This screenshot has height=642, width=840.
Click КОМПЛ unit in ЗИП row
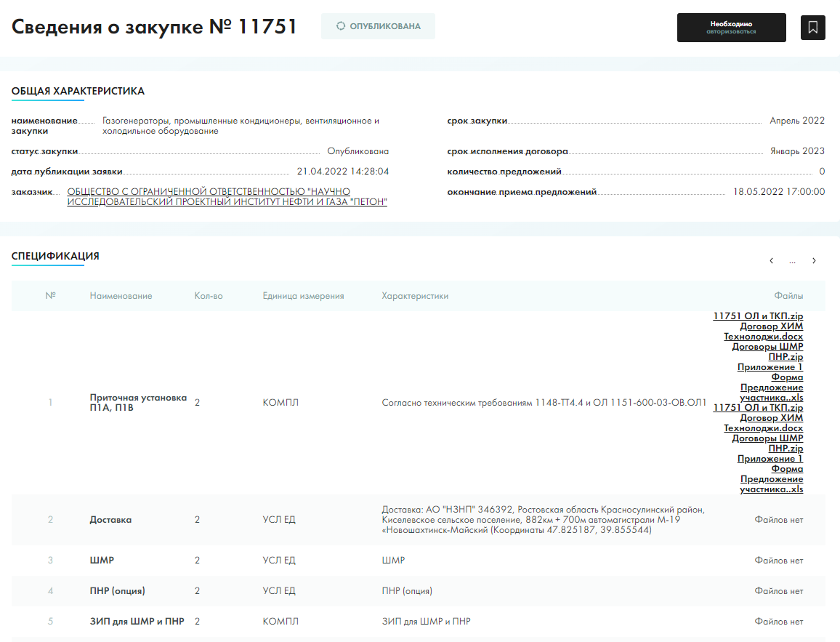coord(280,622)
